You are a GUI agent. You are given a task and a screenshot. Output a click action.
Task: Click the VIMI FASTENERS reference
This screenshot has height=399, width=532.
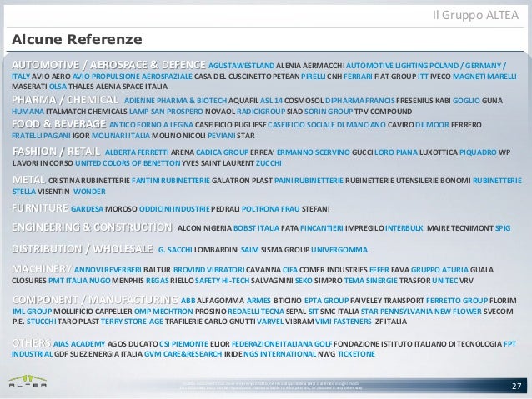(344, 322)
